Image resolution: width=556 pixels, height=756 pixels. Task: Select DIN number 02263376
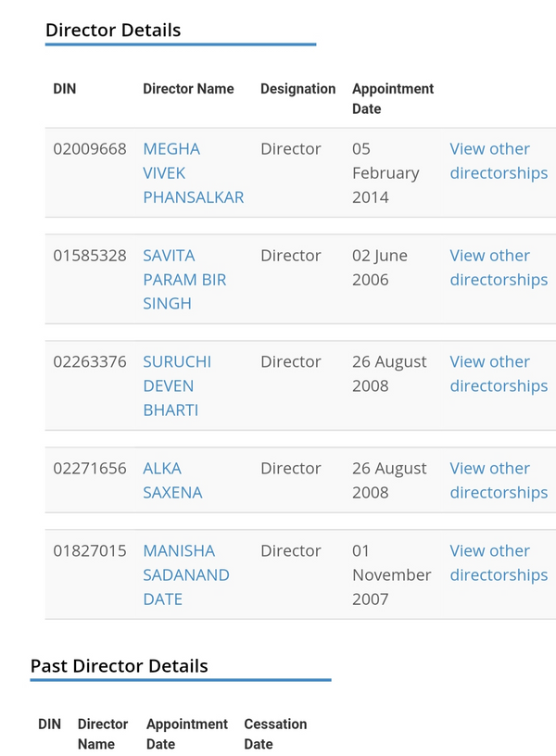pos(90,361)
